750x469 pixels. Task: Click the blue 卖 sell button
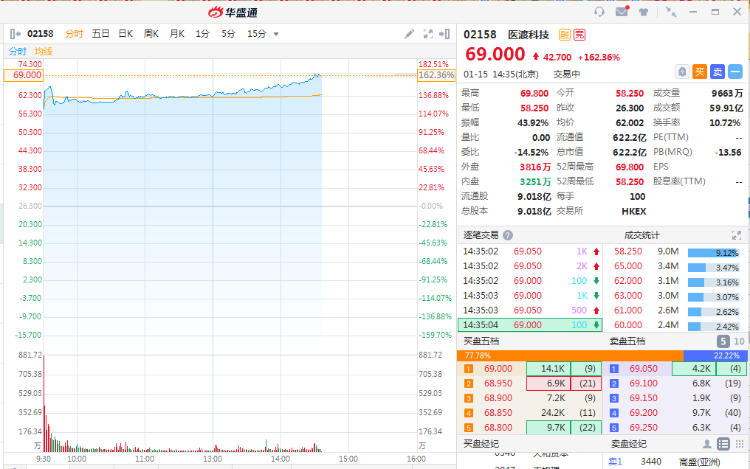pyautogui.click(x=718, y=71)
